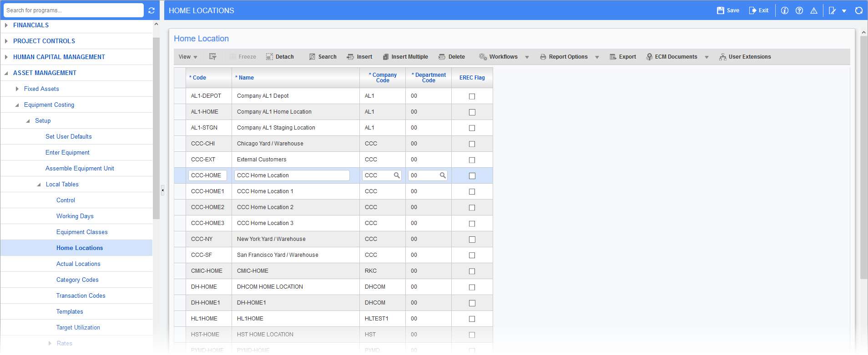Toggle EREC Flag for AL1-HOME
Screen dimensions: 868x355
click(472, 112)
